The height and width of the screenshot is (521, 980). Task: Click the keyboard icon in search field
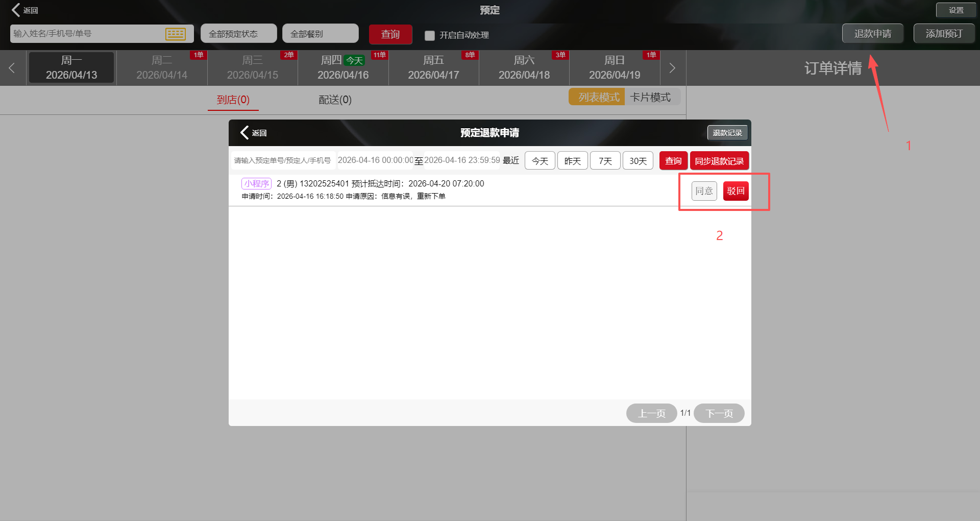(176, 34)
